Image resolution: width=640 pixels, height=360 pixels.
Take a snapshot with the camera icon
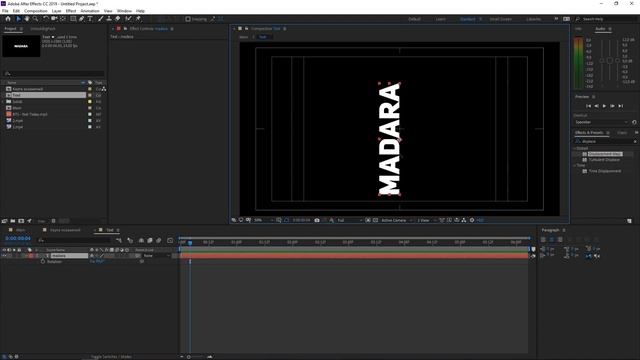point(317,220)
